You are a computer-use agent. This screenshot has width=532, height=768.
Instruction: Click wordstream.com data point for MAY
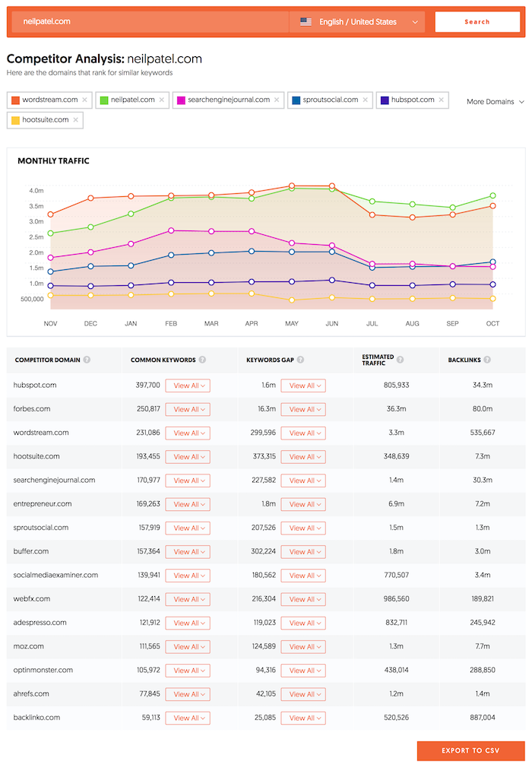(292, 186)
